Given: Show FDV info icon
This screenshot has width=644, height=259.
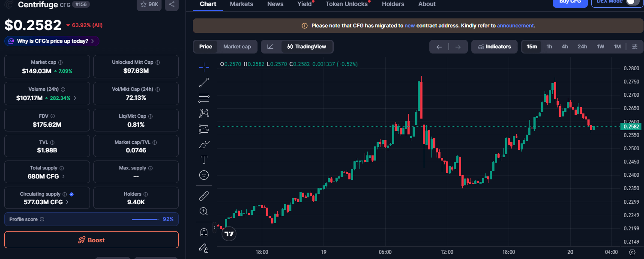Looking at the screenshot, I should [x=53, y=116].
